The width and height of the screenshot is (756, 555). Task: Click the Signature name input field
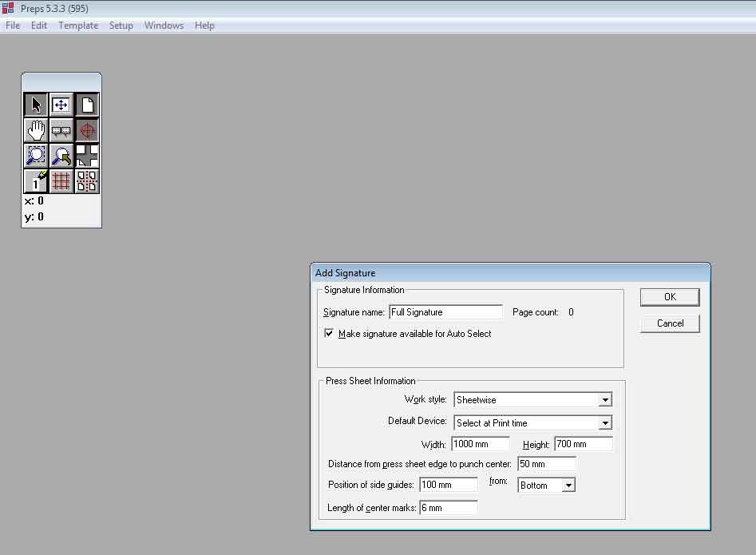[x=446, y=312]
